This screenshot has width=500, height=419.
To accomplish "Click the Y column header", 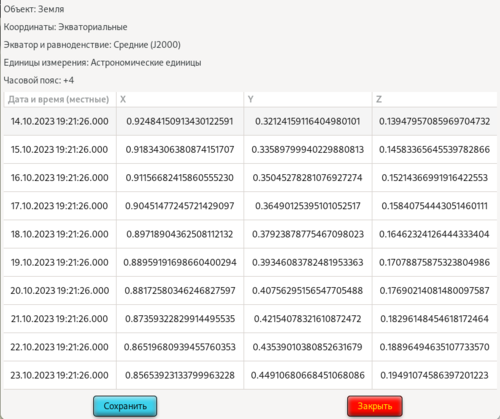I will [x=308, y=99].
